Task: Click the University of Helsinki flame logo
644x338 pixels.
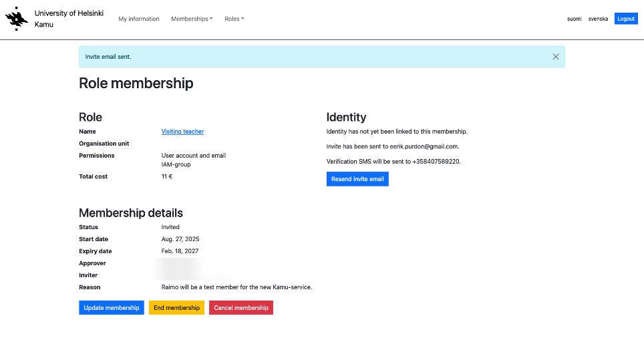Action: [17, 19]
